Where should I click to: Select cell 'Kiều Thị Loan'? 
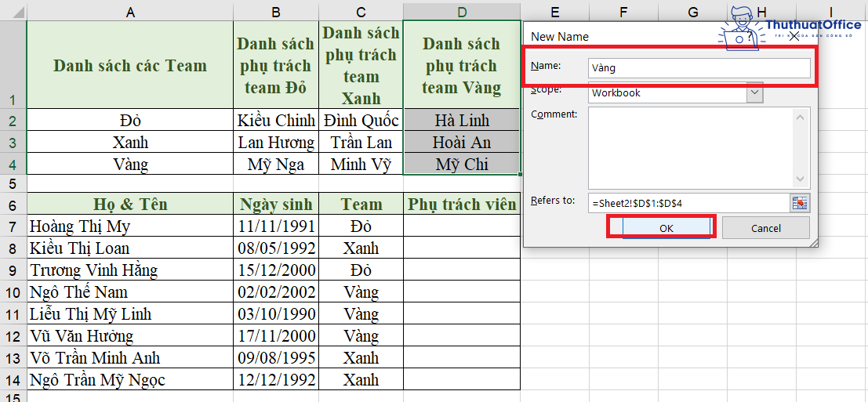[x=130, y=247]
